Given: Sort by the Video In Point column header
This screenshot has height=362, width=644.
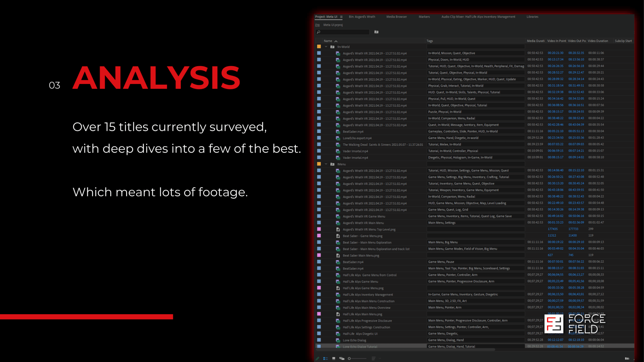Looking at the screenshot, I should tap(556, 41).
